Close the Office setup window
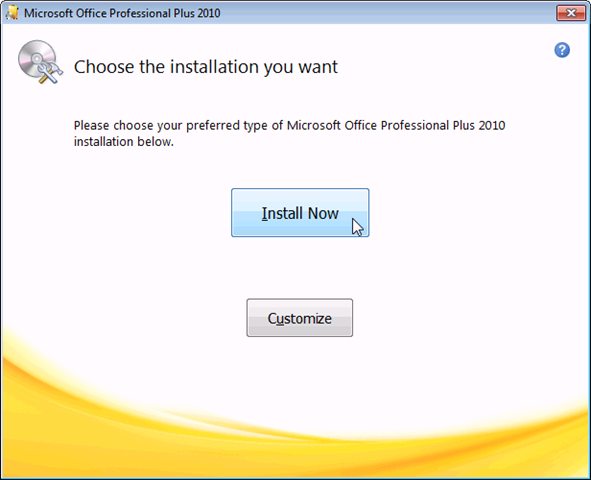591x480 pixels. [571, 13]
